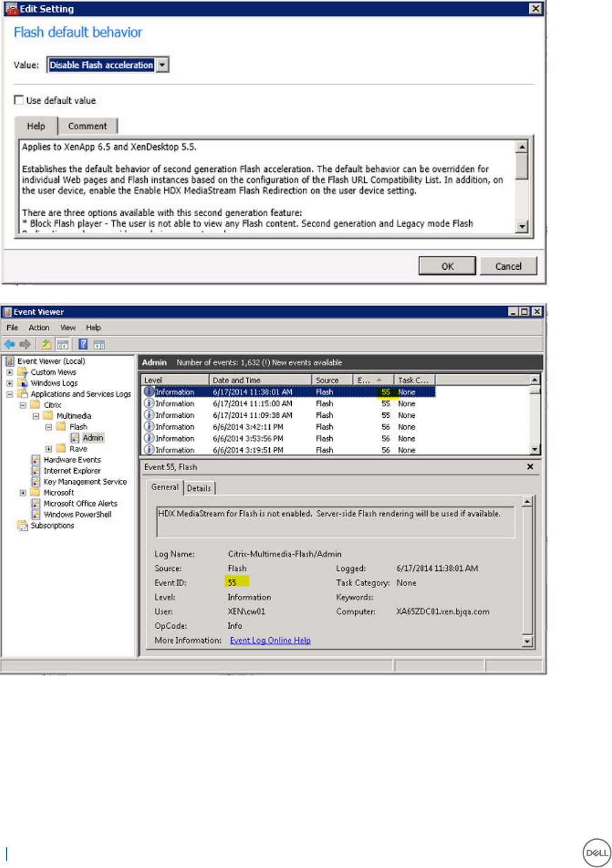Switch to the Comment tab in Edit Setting

(x=88, y=126)
